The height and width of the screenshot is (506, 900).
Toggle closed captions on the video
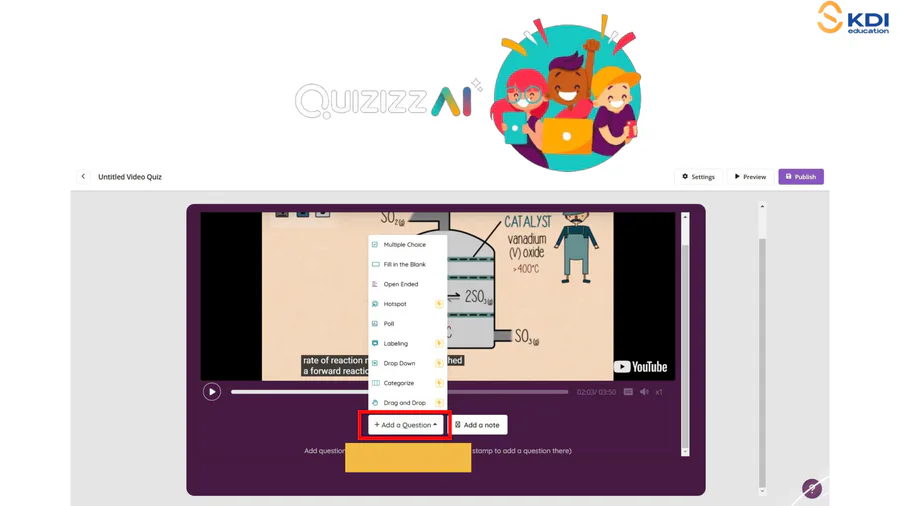[x=628, y=392]
